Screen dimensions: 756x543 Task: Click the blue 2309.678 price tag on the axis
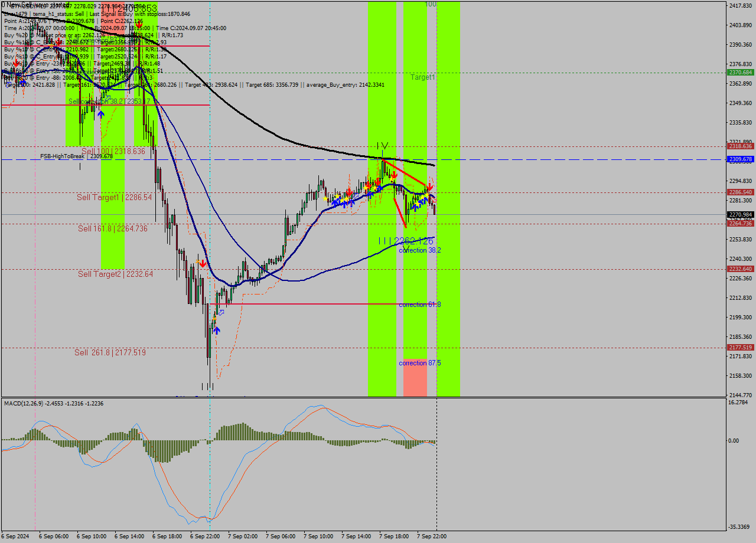point(741,159)
